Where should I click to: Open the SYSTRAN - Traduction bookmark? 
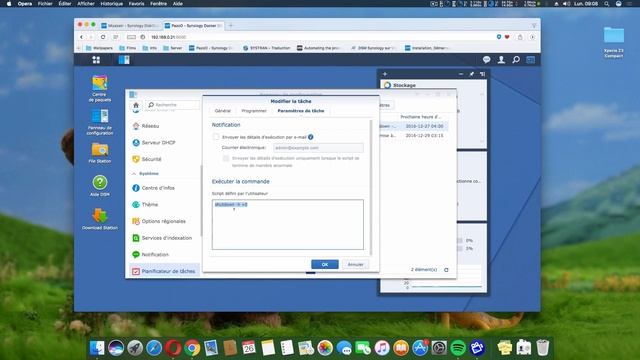click(x=267, y=48)
